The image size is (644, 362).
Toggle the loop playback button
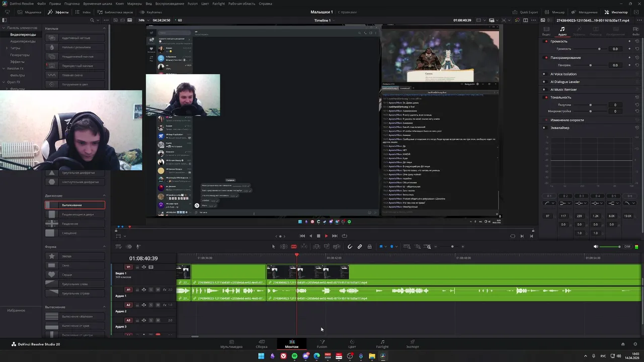[344, 236]
